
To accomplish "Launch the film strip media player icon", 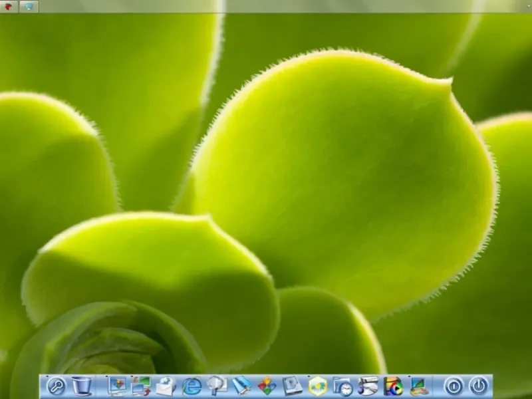I will point(394,386).
